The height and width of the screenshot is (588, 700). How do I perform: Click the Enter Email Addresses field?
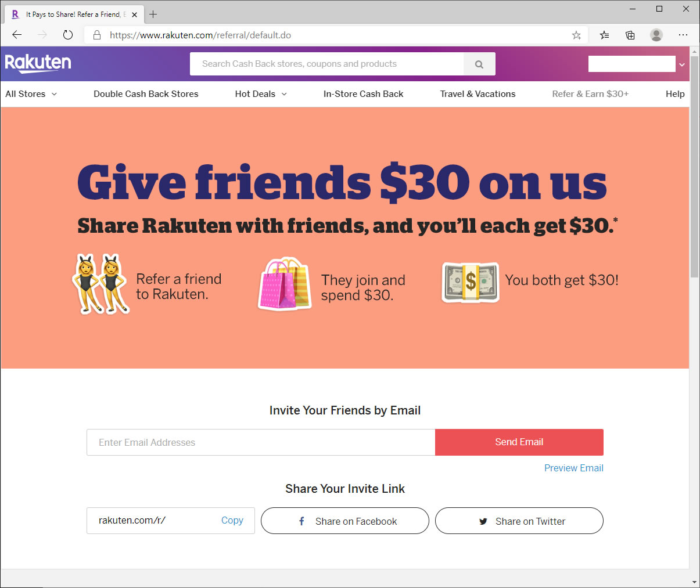click(x=261, y=442)
